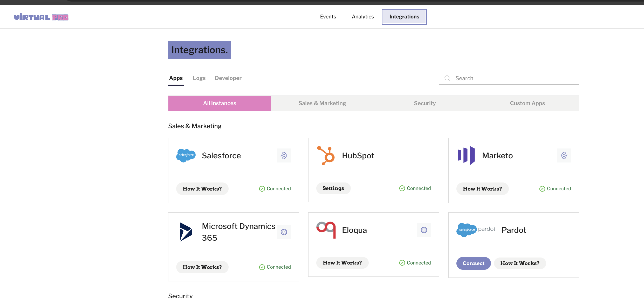Image resolution: width=644 pixels, height=298 pixels.
Task: Click Eloqua connected checkmark icon
Action: pos(402,263)
